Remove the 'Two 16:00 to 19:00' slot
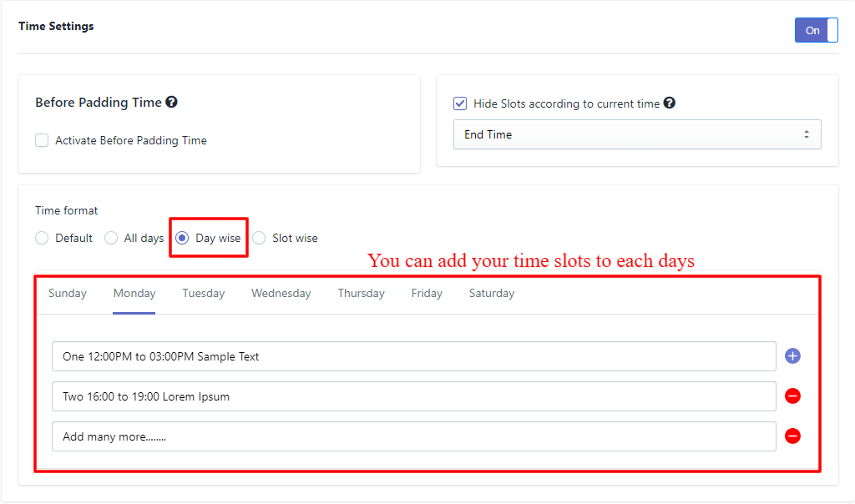 click(792, 396)
